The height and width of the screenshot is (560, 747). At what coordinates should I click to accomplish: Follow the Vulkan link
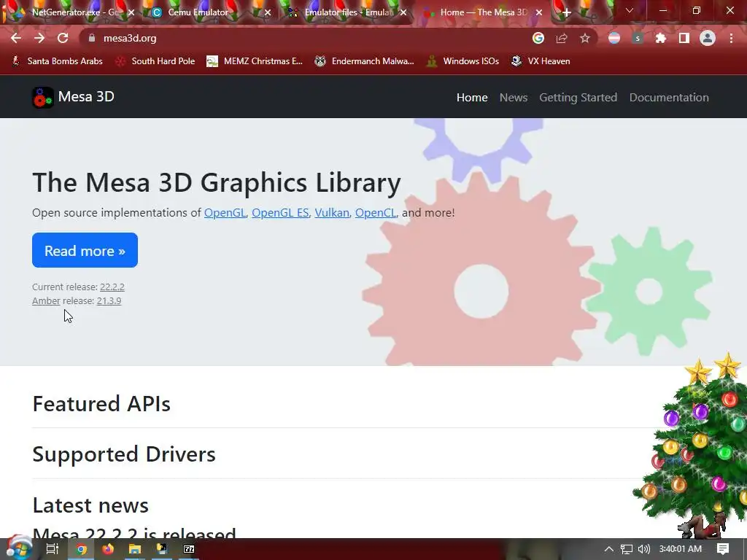pyautogui.click(x=332, y=213)
